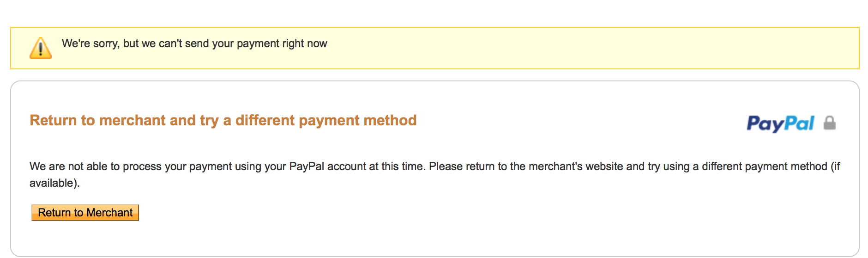Viewport: 868px width, 258px height.
Task: Click the PayPal logo
Action: pyautogui.click(x=780, y=123)
